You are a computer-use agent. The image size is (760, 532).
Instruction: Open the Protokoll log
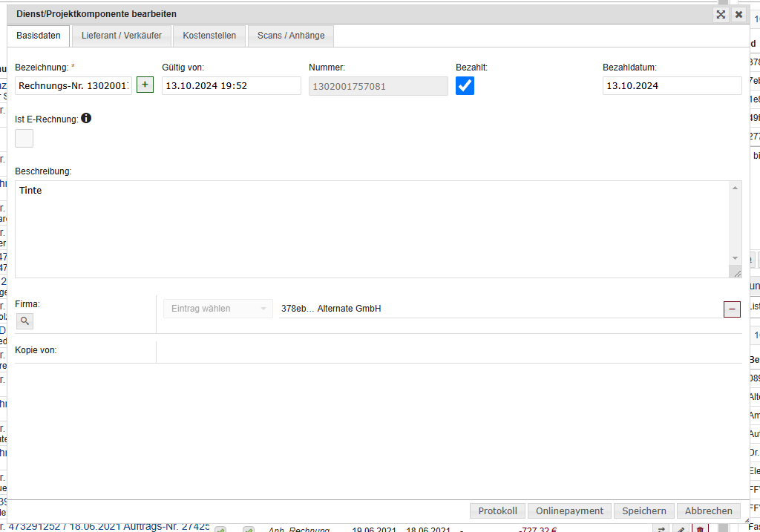point(497,510)
